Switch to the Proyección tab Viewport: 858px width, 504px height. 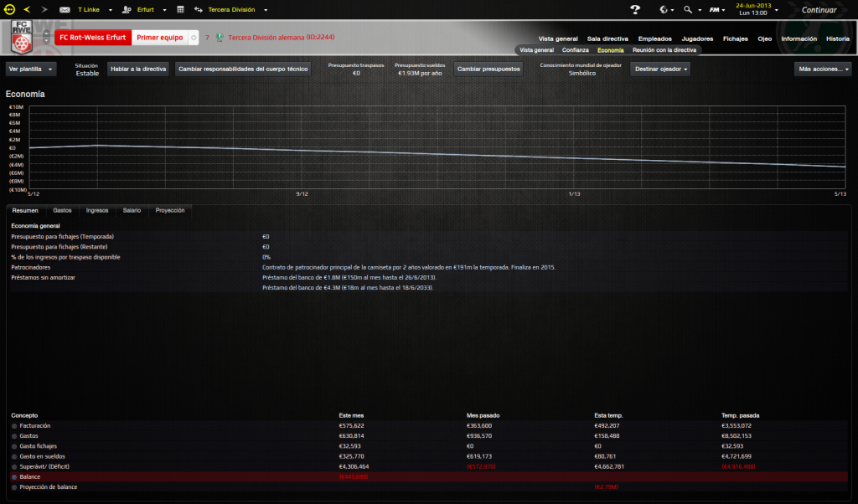(x=170, y=210)
